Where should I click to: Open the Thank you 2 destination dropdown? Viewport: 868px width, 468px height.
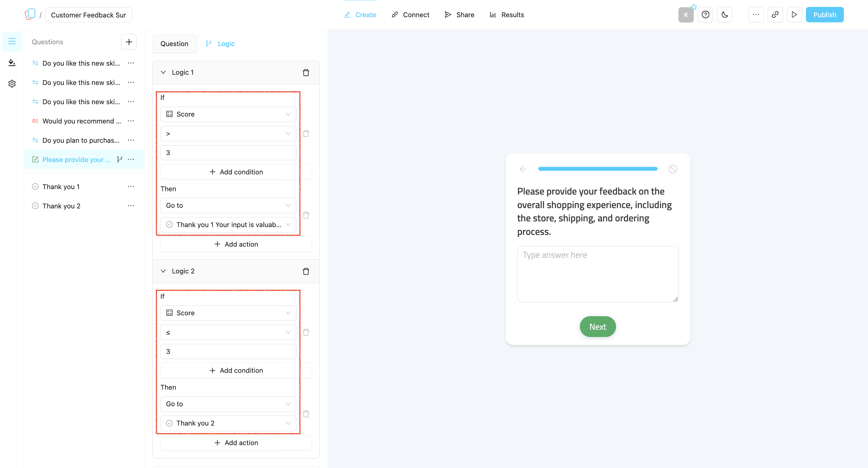coord(228,423)
